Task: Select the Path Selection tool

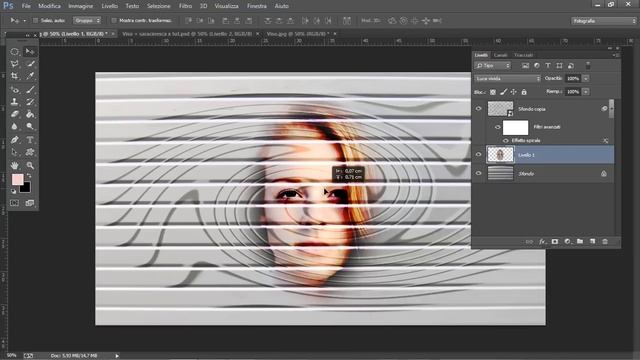Action: coord(14,152)
